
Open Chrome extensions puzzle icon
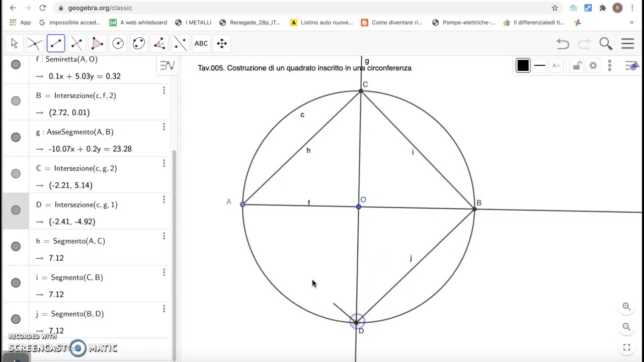(603, 8)
